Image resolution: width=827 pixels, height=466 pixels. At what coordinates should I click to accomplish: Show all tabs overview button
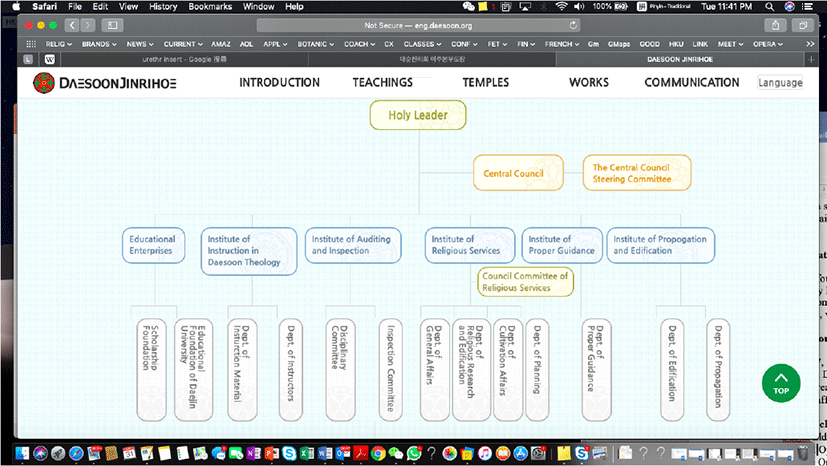[x=803, y=25]
